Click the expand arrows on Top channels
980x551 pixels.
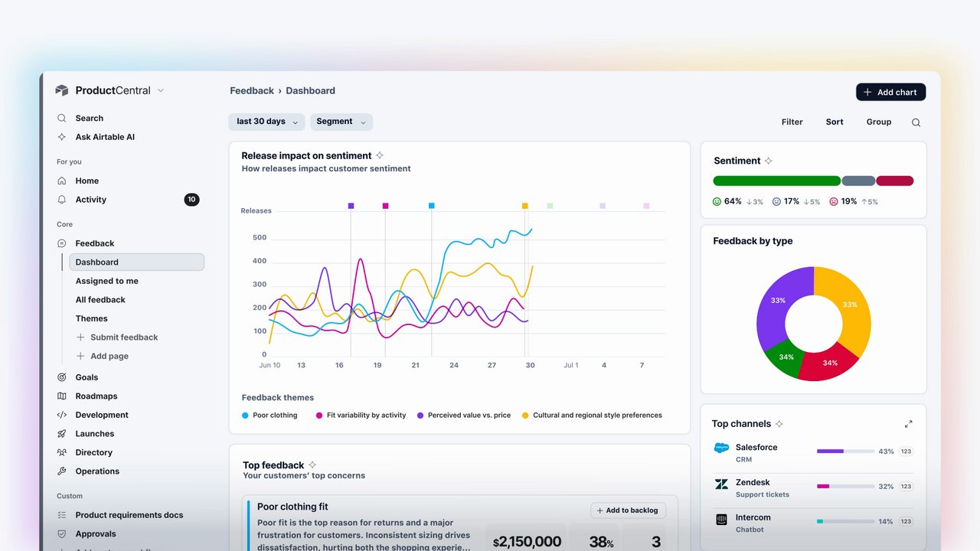(x=908, y=424)
